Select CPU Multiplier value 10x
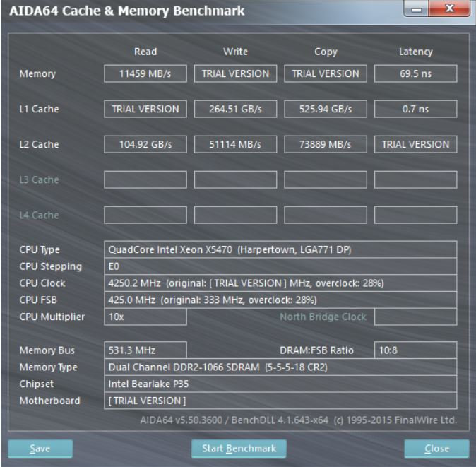The width and height of the screenshot is (476, 467). pos(145,317)
